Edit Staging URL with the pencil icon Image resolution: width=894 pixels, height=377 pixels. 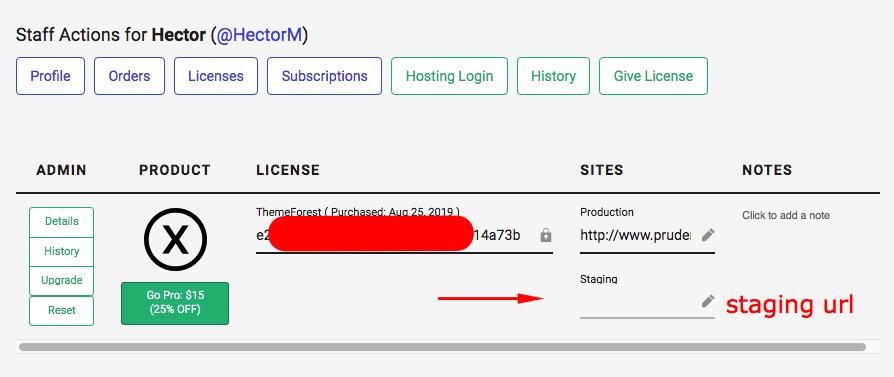pos(708,301)
